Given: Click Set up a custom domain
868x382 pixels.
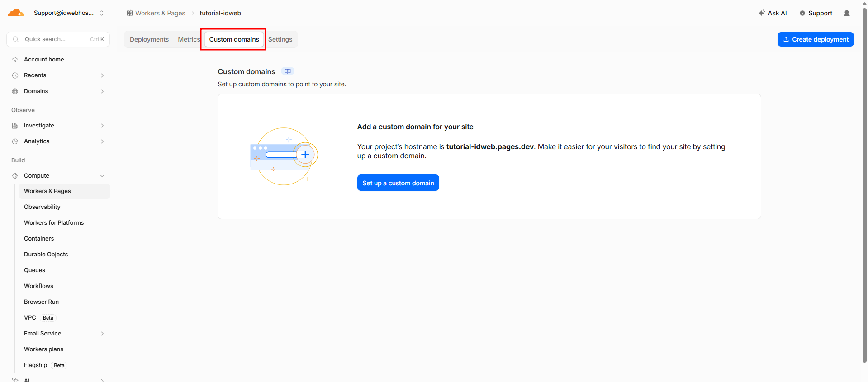Looking at the screenshot, I should 398,183.
